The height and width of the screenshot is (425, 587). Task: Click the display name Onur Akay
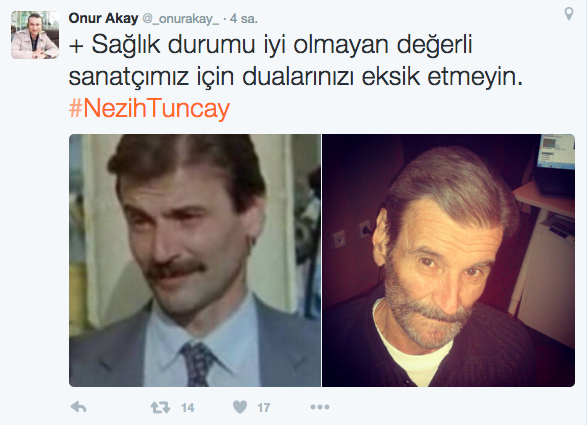[x=103, y=18]
